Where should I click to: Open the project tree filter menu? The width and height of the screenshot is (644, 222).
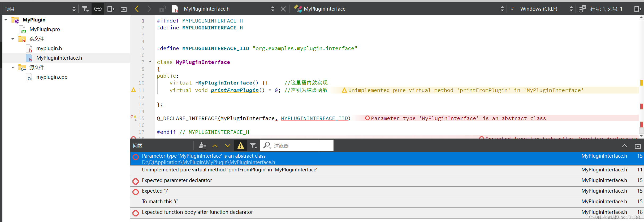[x=85, y=9]
